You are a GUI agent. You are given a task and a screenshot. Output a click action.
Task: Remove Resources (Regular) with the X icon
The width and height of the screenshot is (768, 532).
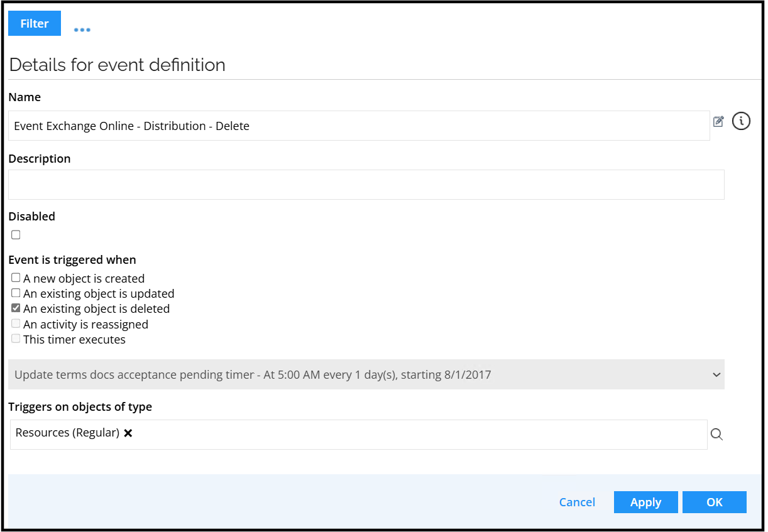(128, 433)
